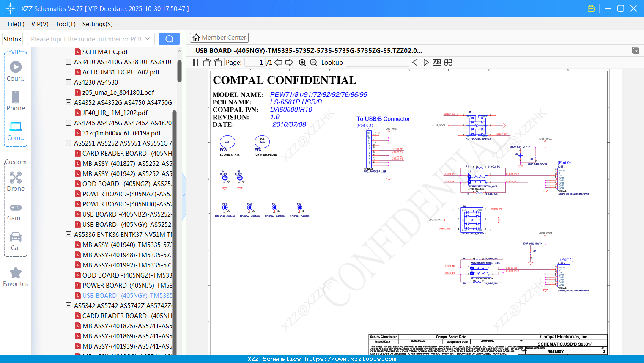Zoom out of the schematic
The height and width of the screenshot is (363, 644).
pyautogui.click(x=313, y=63)
